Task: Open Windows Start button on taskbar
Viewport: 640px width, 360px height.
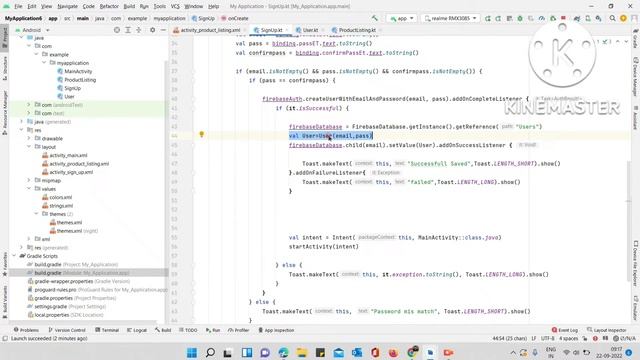Action: click(192, 352)
